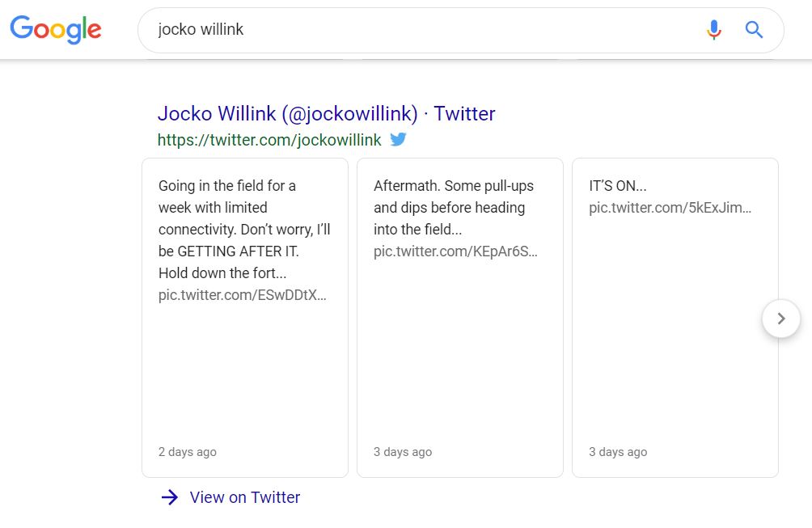
Task: Open the IT'S ON... tweet card
Action: tap(675, 317)
